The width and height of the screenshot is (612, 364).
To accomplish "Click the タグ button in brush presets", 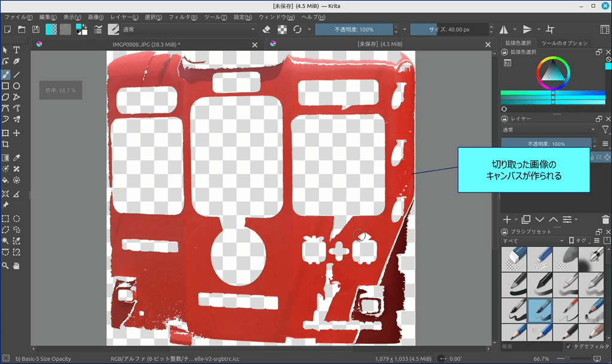I will pyautogui.click(x=579, y=241).
